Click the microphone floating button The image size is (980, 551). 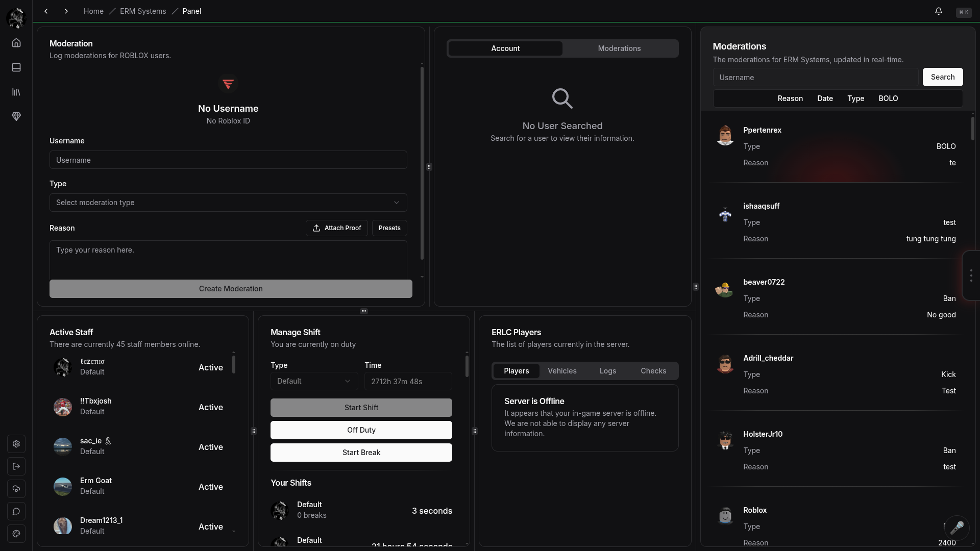pos(957,528)
